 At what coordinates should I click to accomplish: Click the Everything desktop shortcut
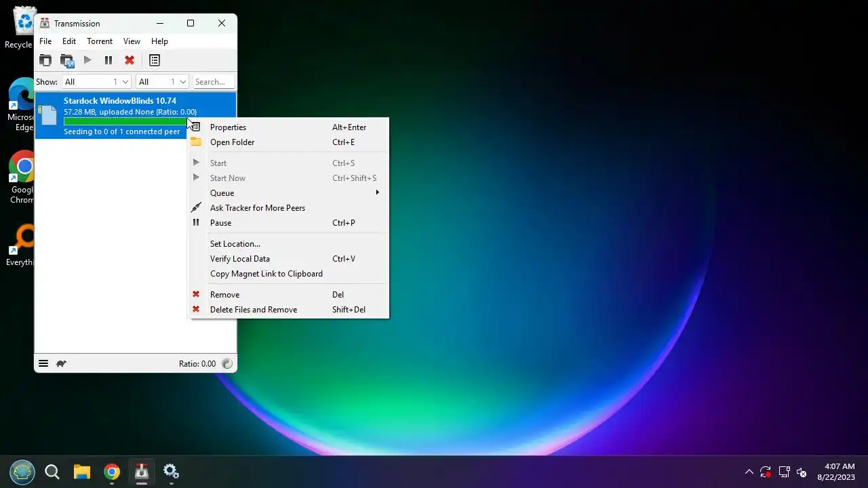[x=20, y=245]
